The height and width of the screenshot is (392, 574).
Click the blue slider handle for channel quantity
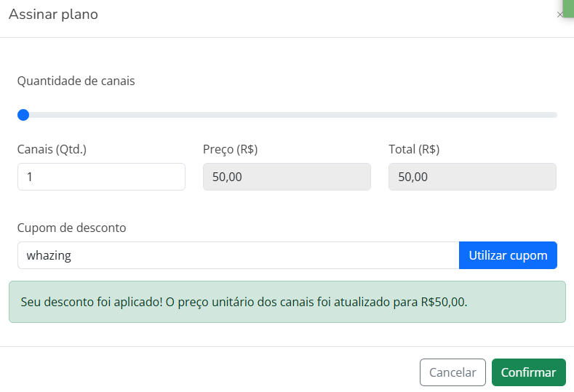(23, 115)
